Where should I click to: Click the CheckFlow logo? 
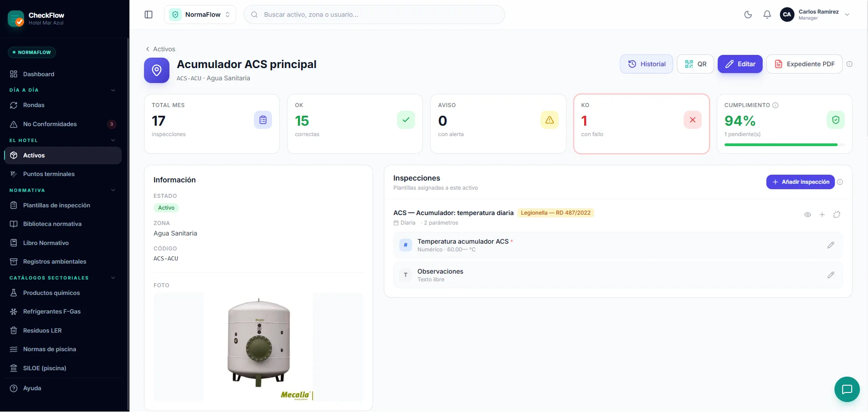tap(16, 19)
